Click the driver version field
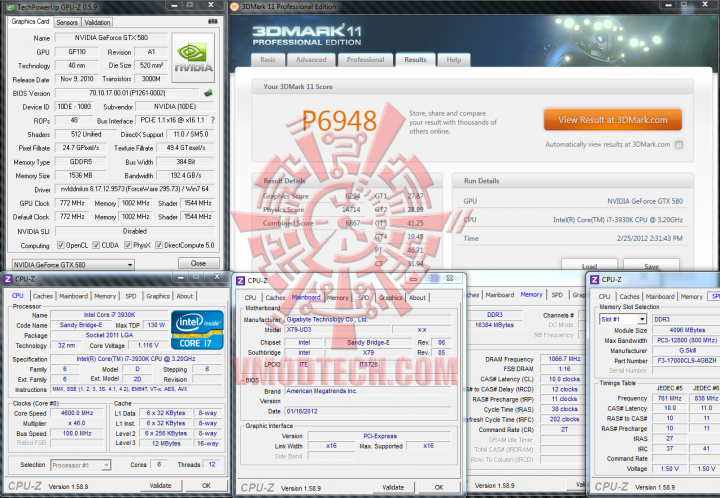The height and width of the screenshot is (498, 720). point(135,189)
